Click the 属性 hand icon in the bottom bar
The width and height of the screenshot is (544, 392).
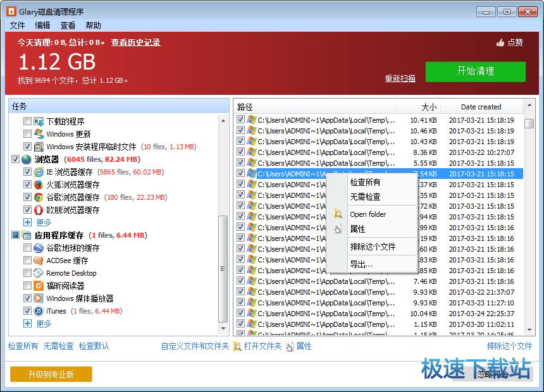(290, 346)
